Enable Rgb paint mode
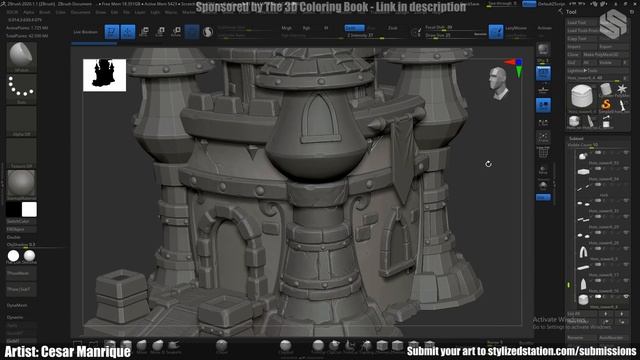This screenshot has width=640, height=360. coord(307,28)
